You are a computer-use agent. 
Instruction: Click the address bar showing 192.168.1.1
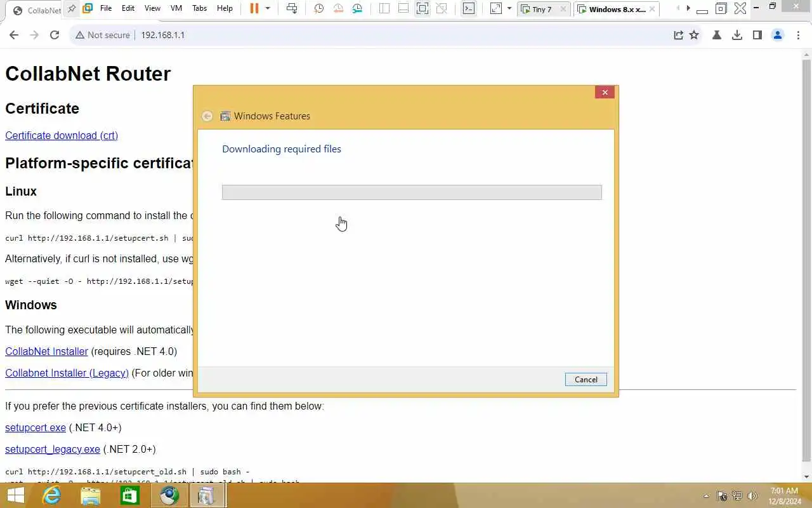[162, 35]
